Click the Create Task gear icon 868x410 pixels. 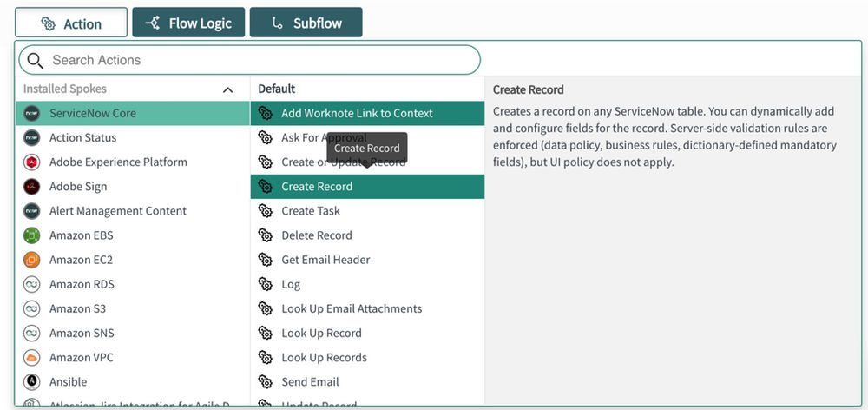(x=265, y=210)
